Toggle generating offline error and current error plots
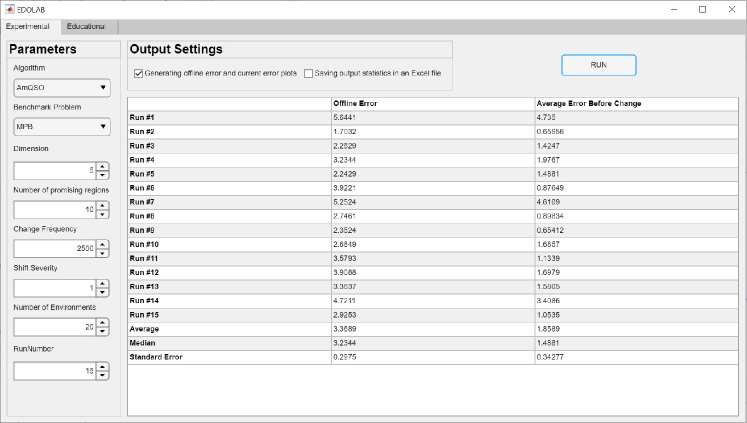 [x=139, y=73]
